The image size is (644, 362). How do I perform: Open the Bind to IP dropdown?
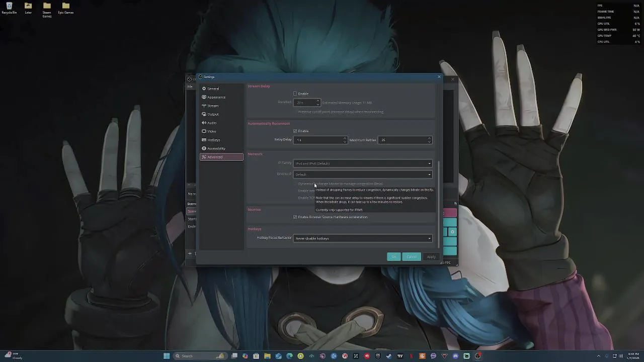(363, 174)
